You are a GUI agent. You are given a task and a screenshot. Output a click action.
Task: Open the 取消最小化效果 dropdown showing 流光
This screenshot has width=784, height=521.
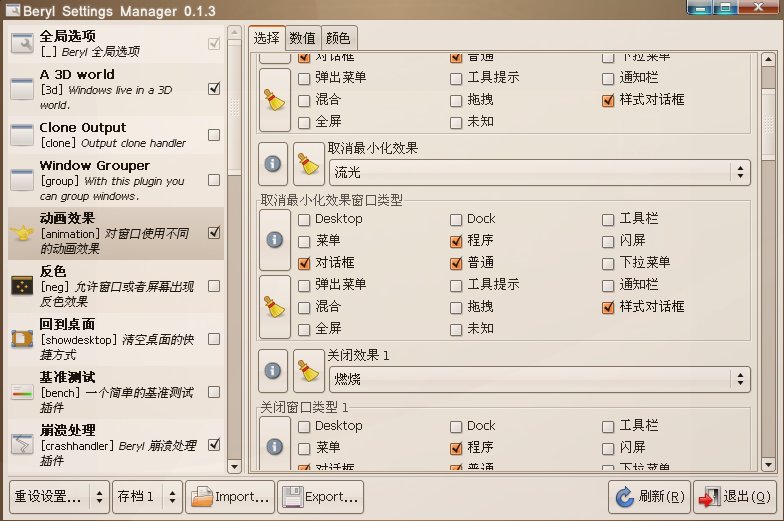[540, 172]
